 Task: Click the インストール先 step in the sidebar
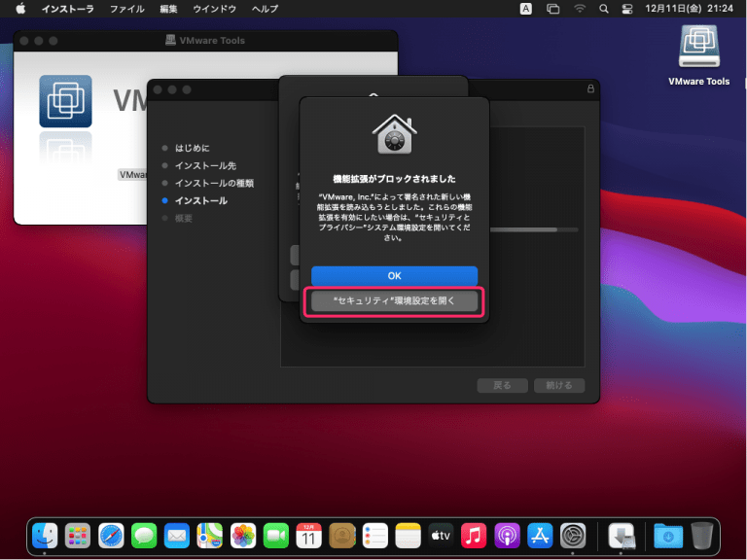click(x=205, y=165)
